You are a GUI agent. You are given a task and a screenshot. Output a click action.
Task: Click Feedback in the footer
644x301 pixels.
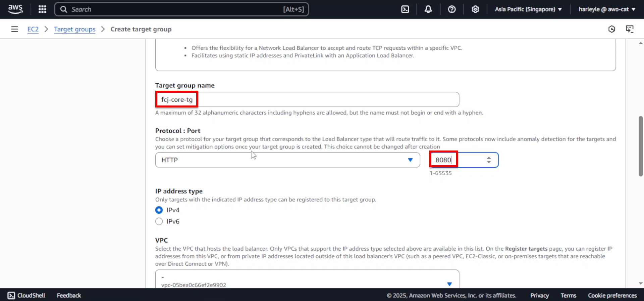(x=69, y=295)
